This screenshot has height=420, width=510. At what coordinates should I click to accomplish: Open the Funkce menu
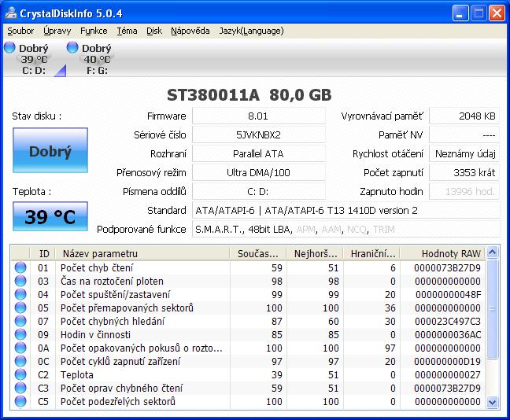click(x=94, y=31)
